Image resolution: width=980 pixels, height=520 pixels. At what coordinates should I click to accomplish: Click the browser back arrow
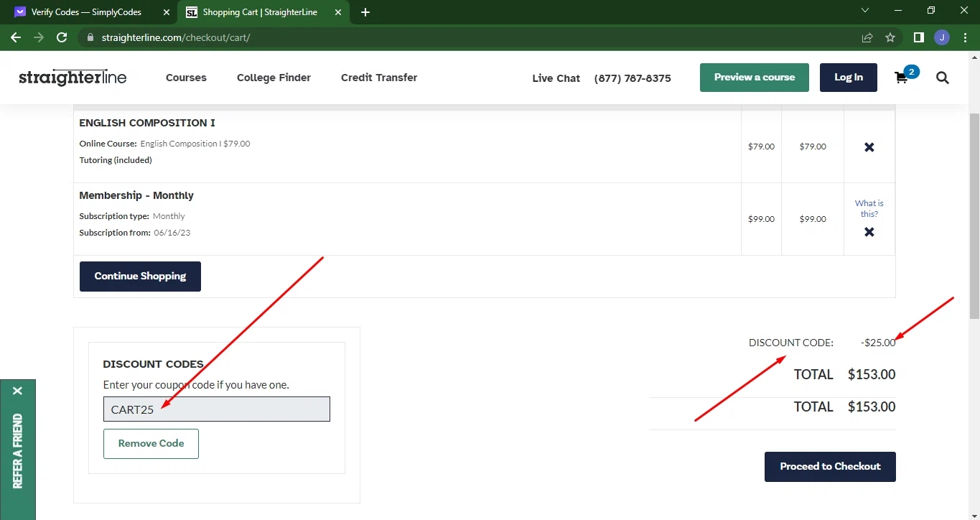tap(16, 37)
